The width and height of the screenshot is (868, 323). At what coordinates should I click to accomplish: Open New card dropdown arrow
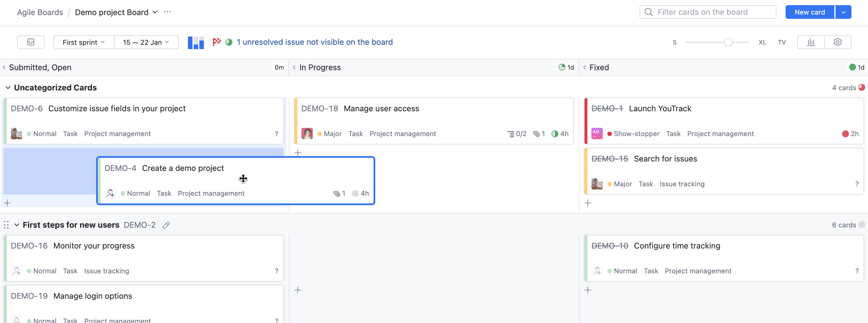pyautogui.click(x=843, y=12)
